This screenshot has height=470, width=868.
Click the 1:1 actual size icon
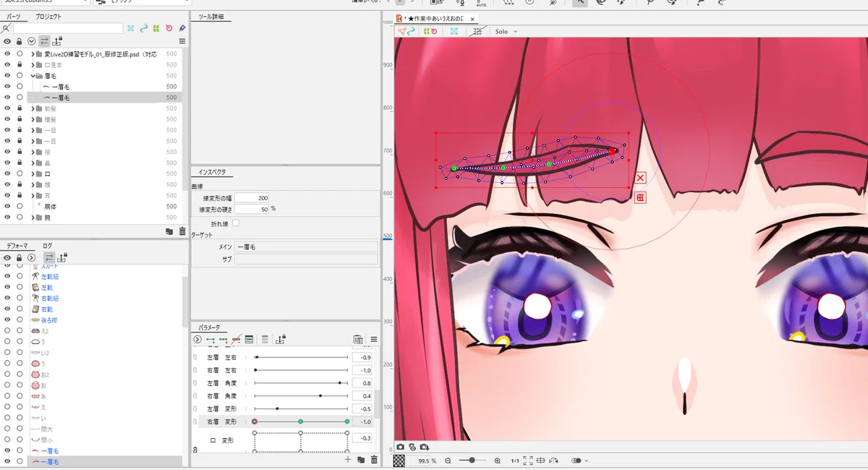coord(515,461)
